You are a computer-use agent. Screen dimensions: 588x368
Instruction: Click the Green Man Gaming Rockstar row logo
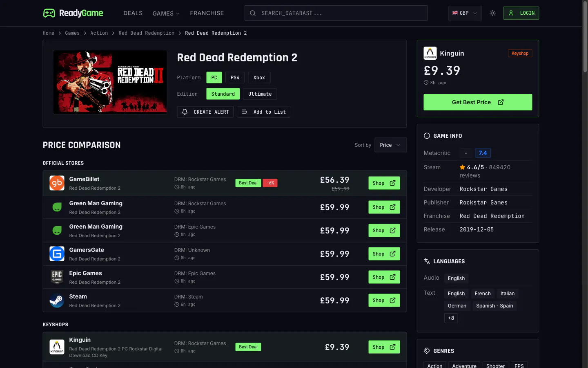(x=57, y=207)
